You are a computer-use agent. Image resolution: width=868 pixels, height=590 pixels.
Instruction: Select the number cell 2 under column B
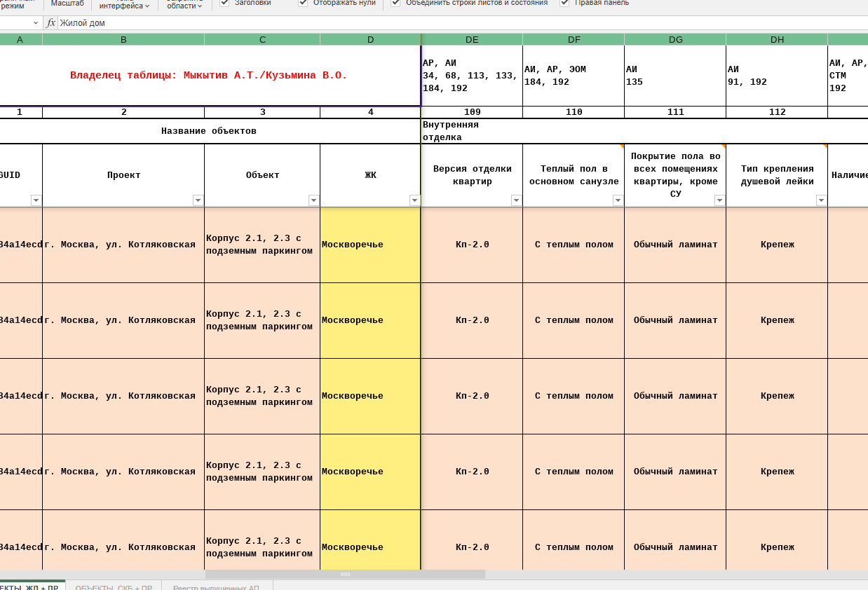(123, 112)
